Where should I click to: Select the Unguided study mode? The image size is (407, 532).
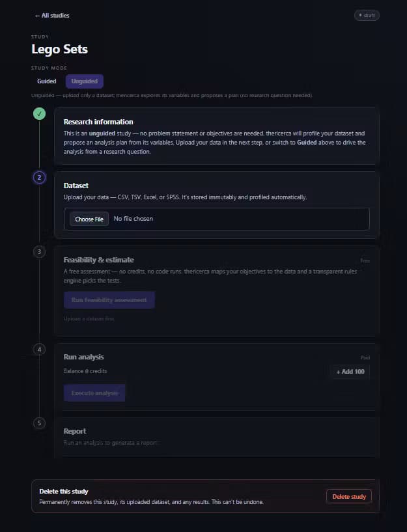tap(85, 81)
